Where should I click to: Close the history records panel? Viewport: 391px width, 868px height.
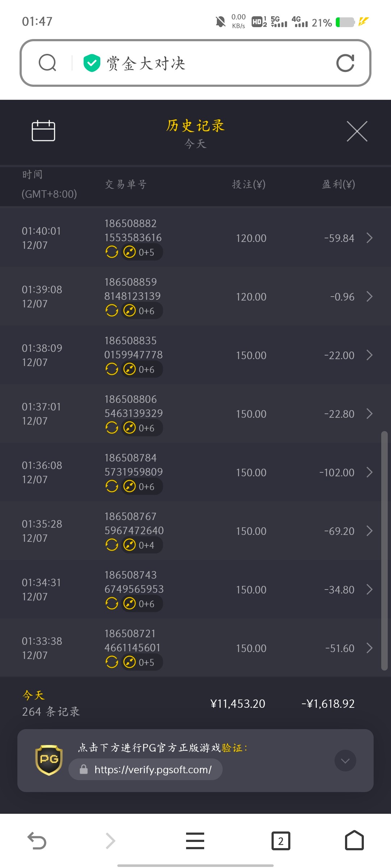point(357,131)
